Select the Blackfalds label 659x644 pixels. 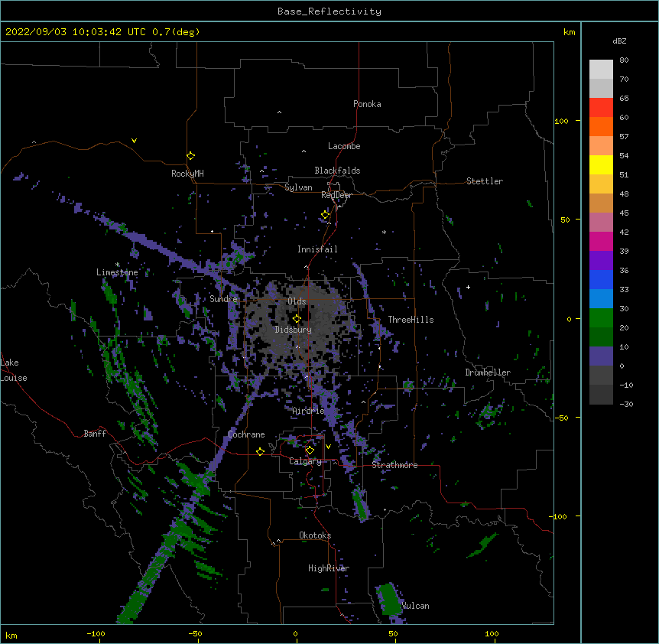337,171
